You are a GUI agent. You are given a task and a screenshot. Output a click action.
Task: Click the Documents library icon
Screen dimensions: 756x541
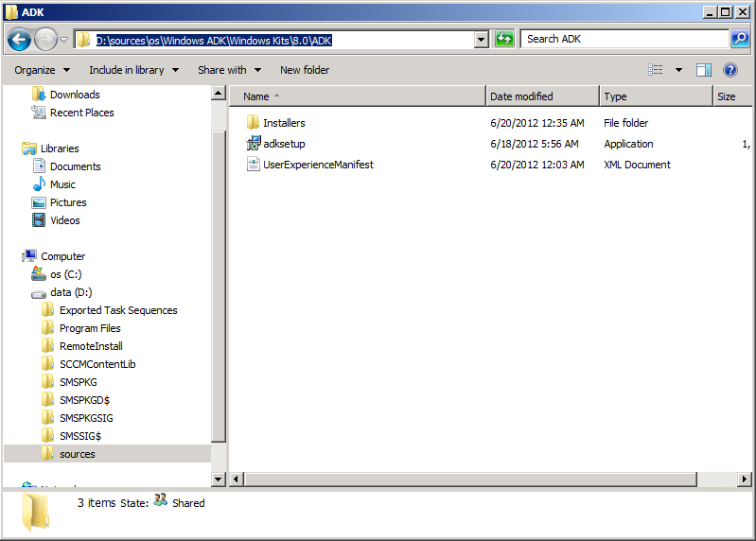pyautogui.click(x=39, y=166)
